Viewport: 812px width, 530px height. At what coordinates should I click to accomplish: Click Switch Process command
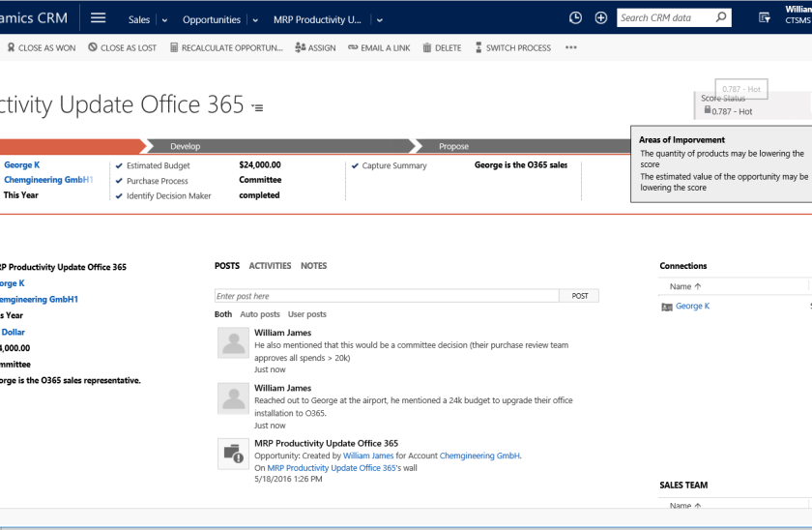(513, 47)
